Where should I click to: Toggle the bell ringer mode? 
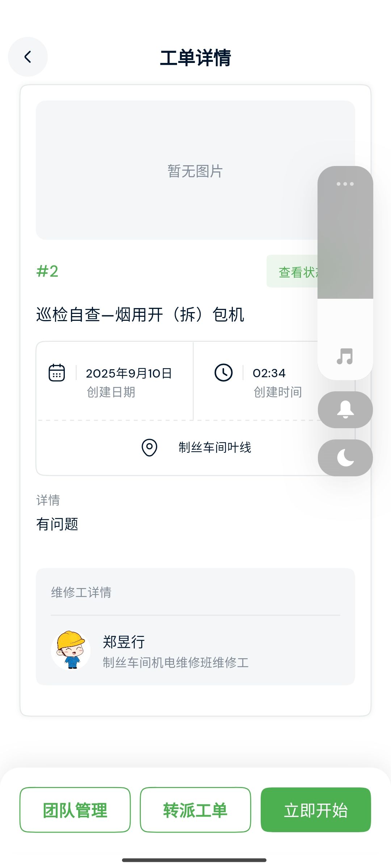[345, 410]
